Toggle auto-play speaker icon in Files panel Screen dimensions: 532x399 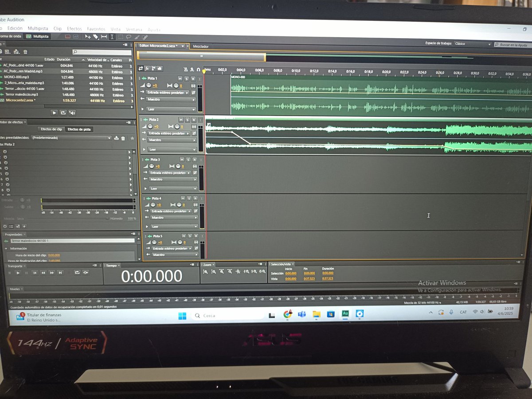[x=71, y=113]
